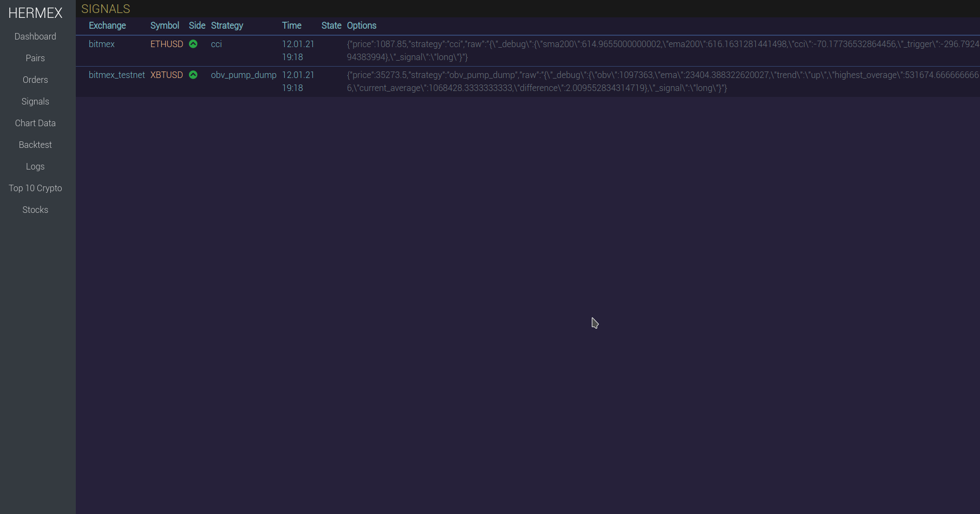980x514 pixels.
Task: Click the obv_pump_dump strategy cell
Action: (244, 75)
